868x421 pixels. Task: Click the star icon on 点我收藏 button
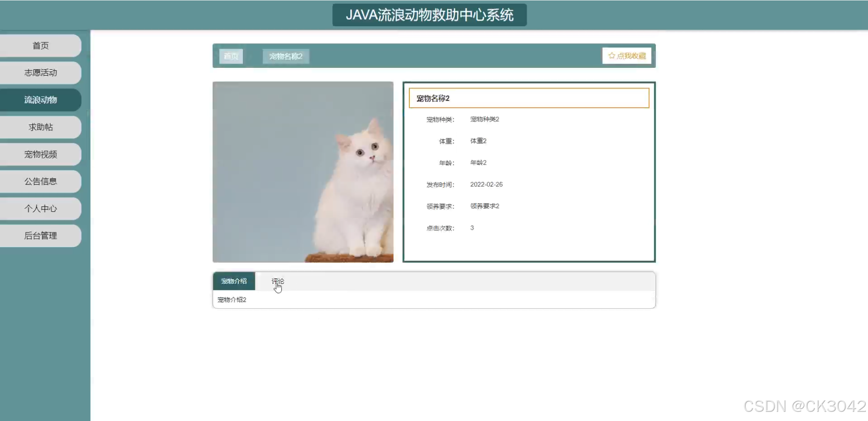point(611,55)
